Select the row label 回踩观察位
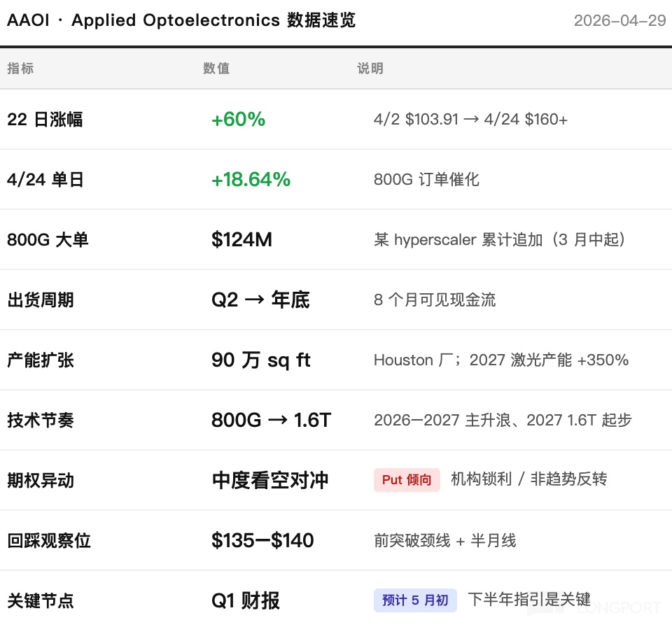Viewport: 672px width, 627px height. point(49,540)
